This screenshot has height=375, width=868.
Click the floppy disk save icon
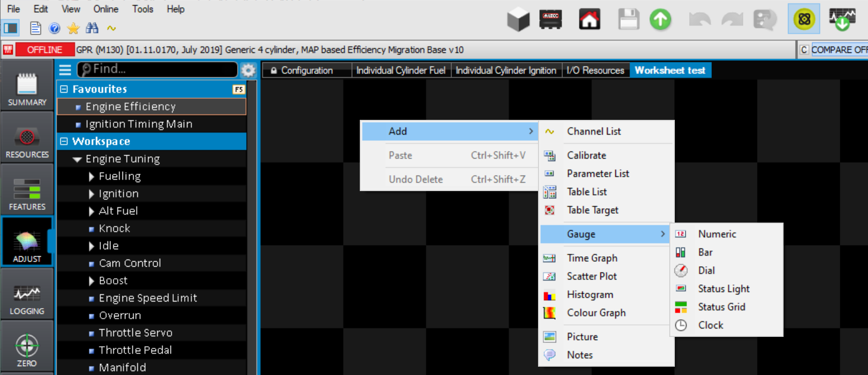(x=628, y=20)
